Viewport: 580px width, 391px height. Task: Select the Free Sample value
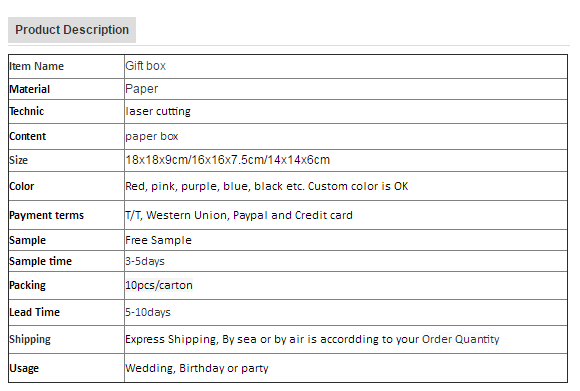158,240
